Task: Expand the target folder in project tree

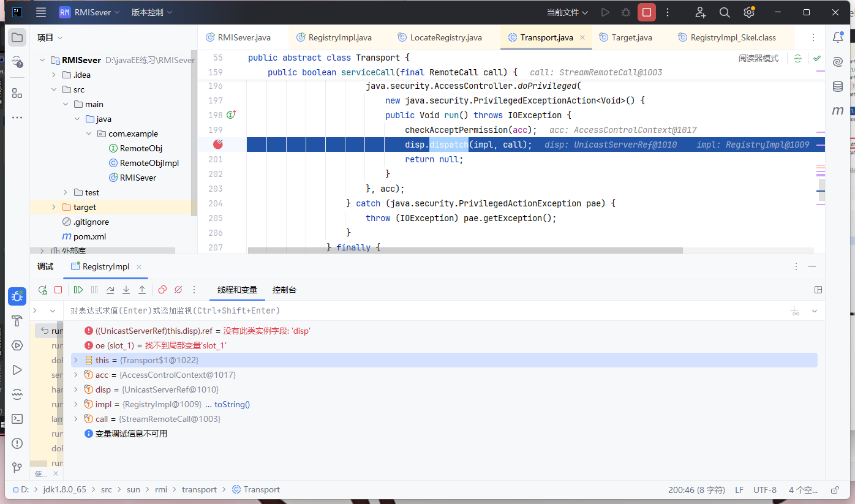Action: tap(53, 207)
